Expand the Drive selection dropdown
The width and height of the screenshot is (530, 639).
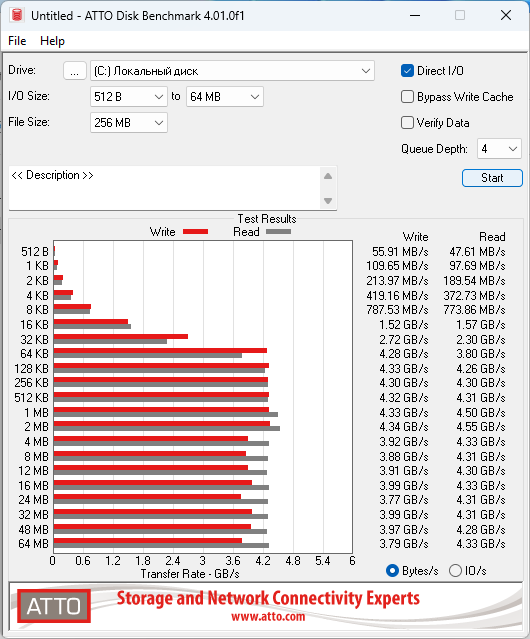[x=232, y=71]
